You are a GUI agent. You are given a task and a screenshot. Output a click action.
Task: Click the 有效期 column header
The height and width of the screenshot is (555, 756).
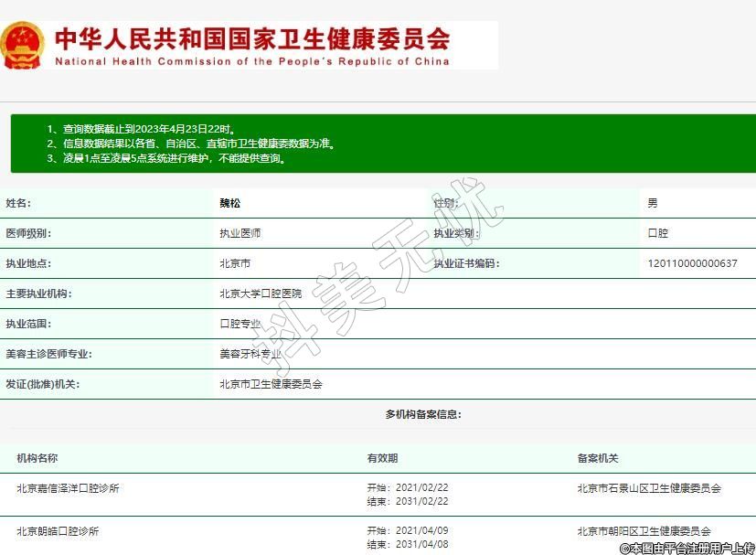point(382,458)
